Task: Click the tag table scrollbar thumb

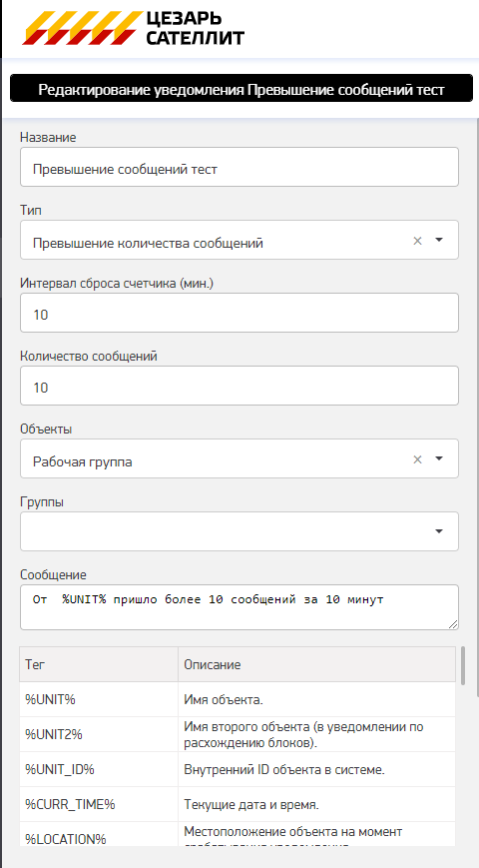Action: (462, 665)
